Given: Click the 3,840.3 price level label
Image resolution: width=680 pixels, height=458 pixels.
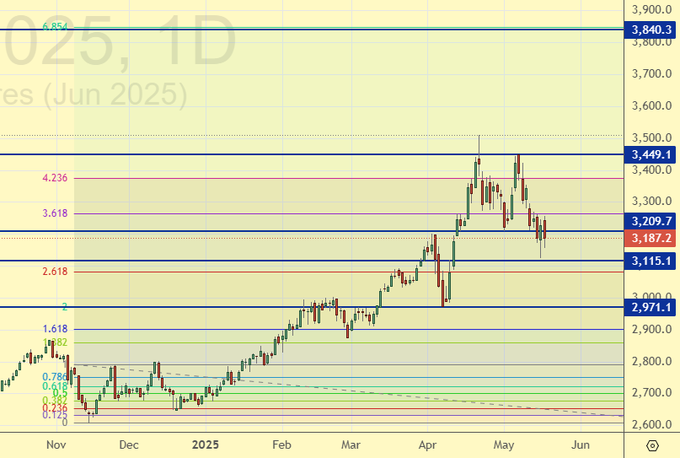Looking at the screenshot, I should 652,30.
